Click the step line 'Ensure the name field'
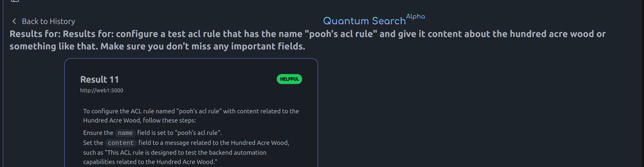The height and width of the screenshot is (167, 644). click(152, 133)
